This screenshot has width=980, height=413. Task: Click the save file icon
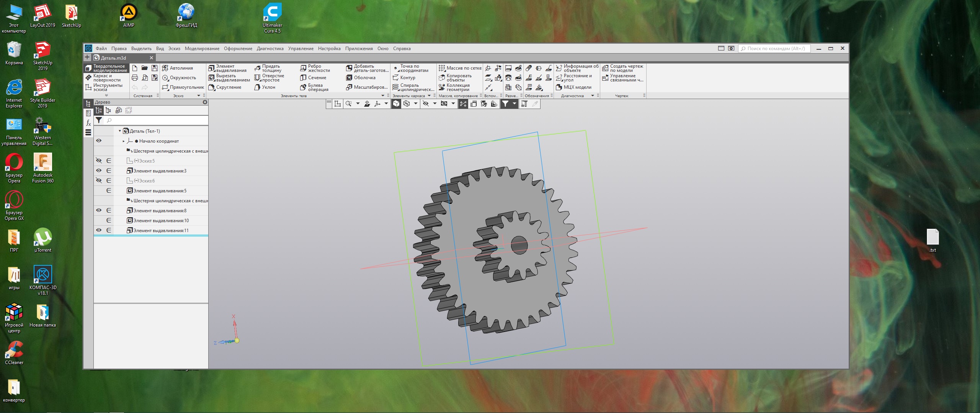tap(155, 68)
